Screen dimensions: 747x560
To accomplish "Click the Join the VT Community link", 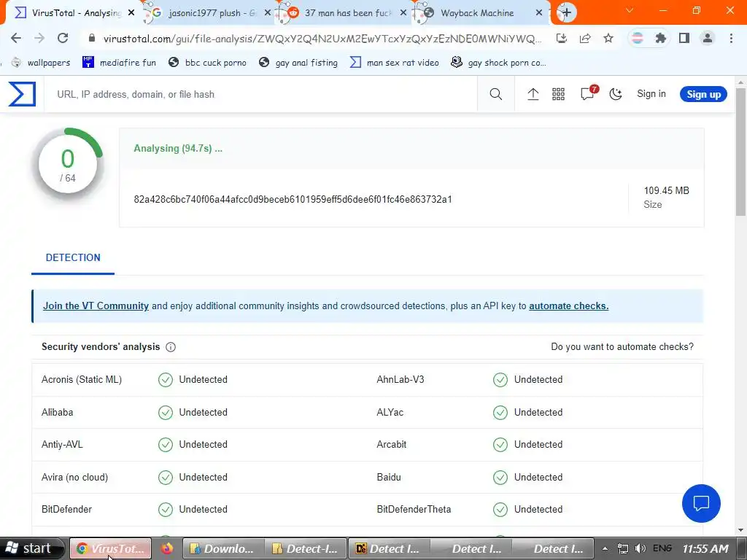I will (96, 306).
